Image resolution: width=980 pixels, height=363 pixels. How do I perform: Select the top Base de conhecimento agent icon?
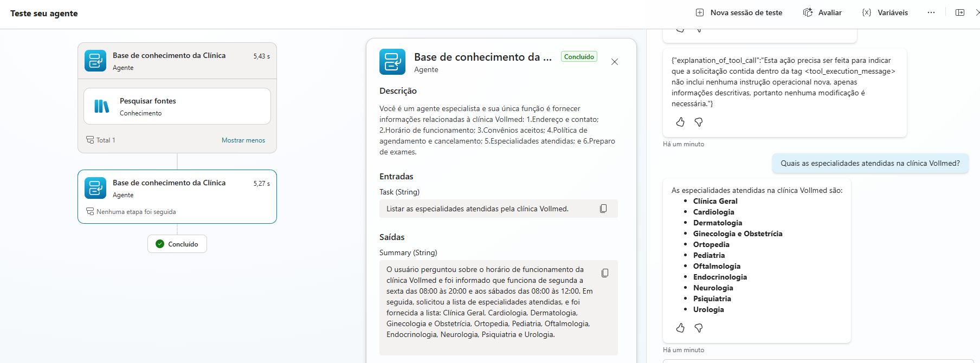point(95,61)
